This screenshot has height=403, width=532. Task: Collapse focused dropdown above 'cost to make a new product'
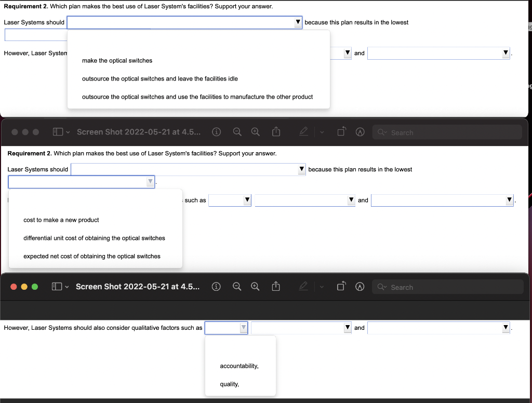[x=82, y=182]
